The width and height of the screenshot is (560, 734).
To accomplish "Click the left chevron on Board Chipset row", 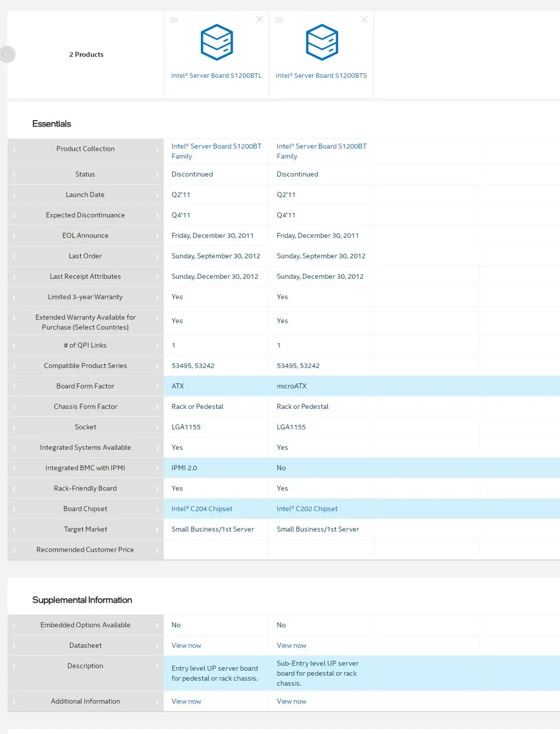I will pyautogui.click(x=14, y=509).
